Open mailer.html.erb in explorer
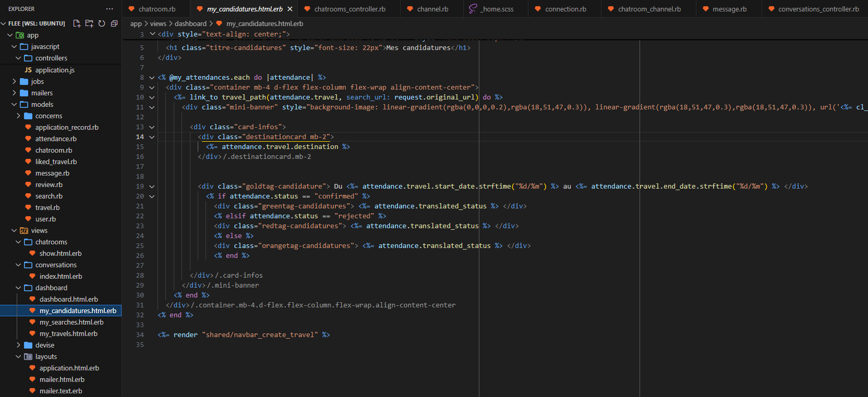The image size is (868, 397). 62,379
